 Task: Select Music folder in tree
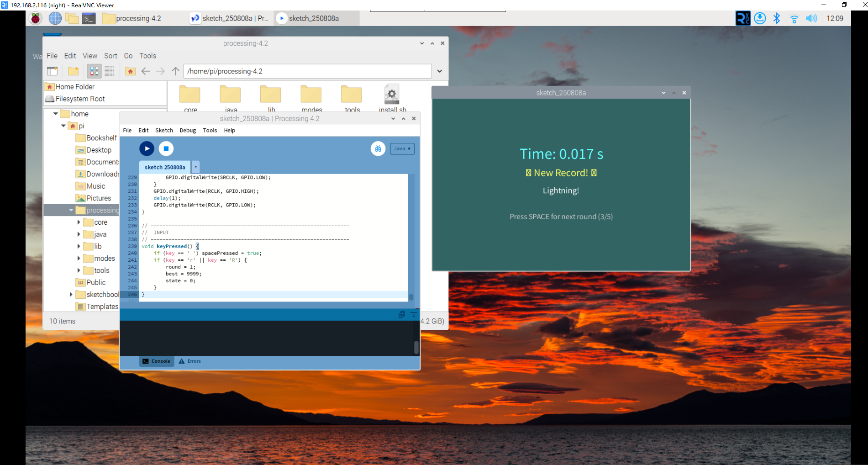(x=91, y=186)
